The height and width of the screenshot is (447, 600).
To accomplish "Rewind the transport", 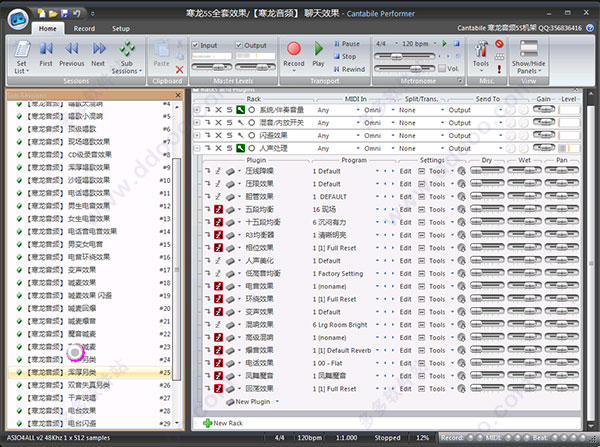I will tap(349, 69).
